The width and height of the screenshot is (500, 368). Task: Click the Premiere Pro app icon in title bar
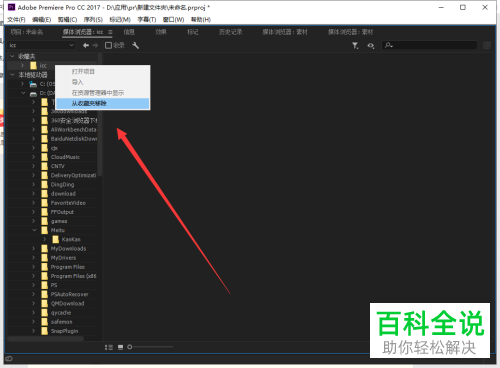coord(12,7)
